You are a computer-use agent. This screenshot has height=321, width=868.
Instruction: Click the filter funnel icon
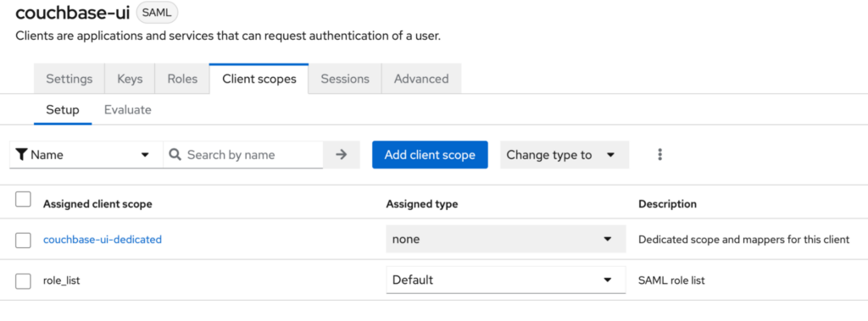click(21, 155)
